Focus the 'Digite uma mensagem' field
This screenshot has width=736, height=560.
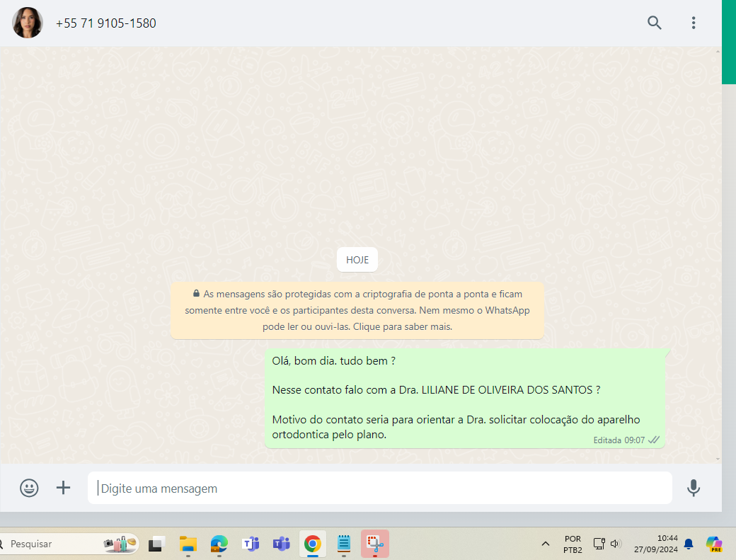tap(379, 488)
